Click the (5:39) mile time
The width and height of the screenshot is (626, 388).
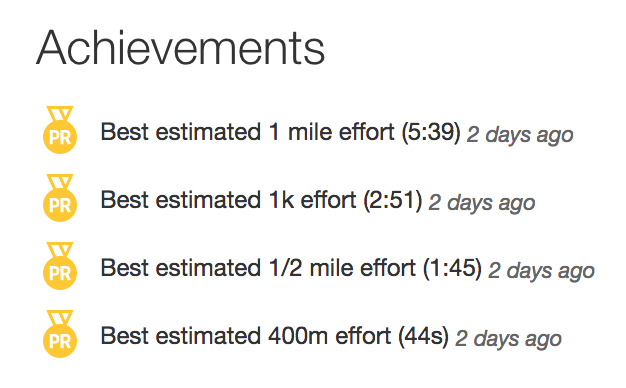point(431,132)
